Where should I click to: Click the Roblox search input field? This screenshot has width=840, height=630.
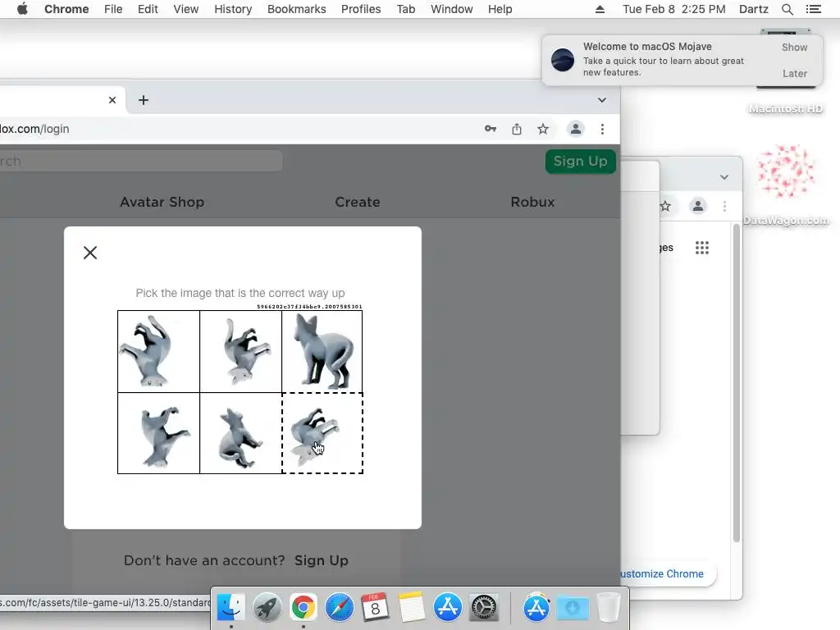(x=140, y=161)
